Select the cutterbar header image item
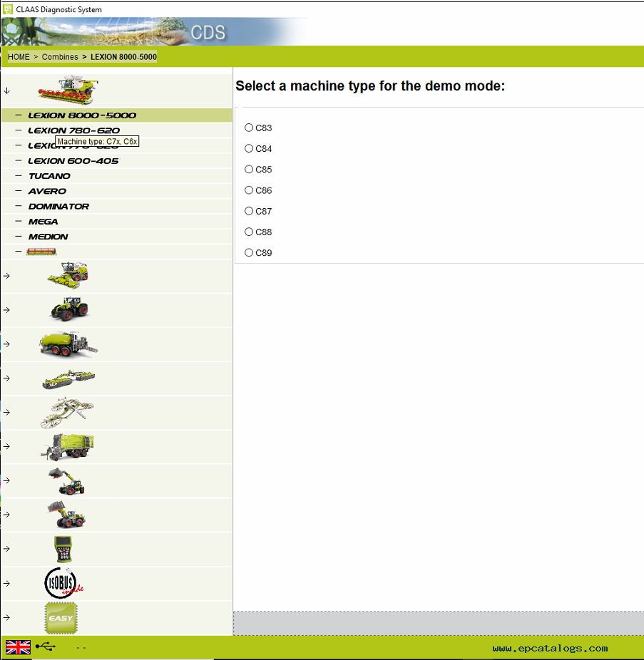The height and width of the screenshot is (660, 644). [41, 252]
